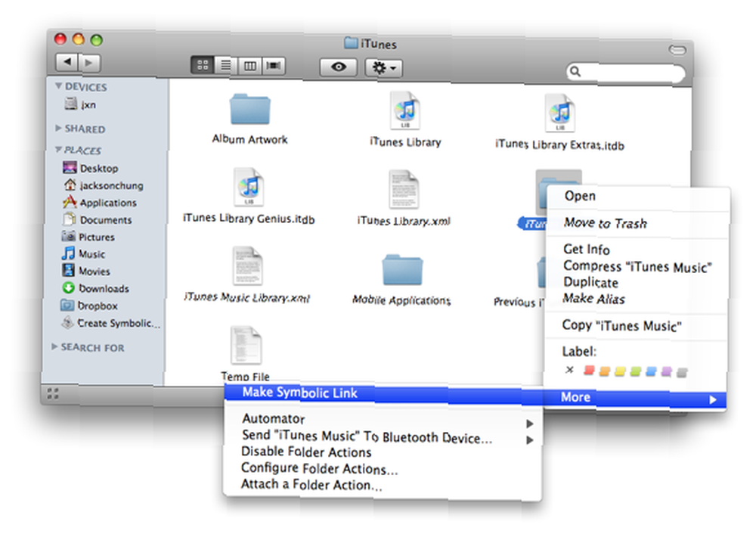Select the jxn drive in sidebar
756x534 pixels.
[80, 104]
